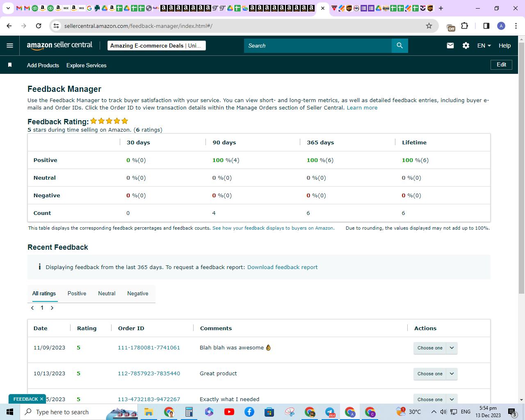Open order 112-7857923-7835440
Viewport: 525px width, 420px height.
tap(149, 374)
